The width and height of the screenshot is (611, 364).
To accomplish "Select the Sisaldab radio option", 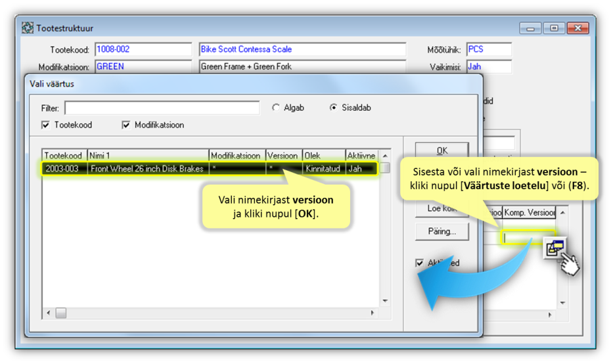I will pyautogui.click(x=333, y=108).
